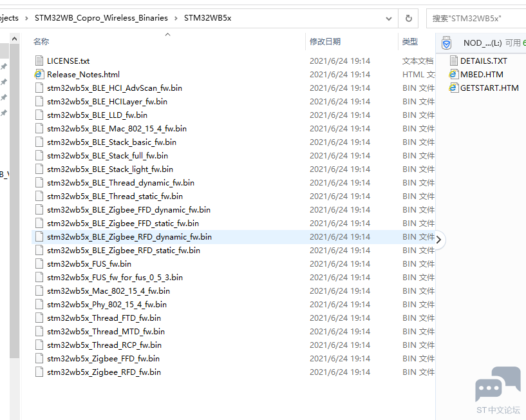526x420 pixels.
Task: Click the 文本文档 type cell for LICENSE.txt
Action: (418, 61)
